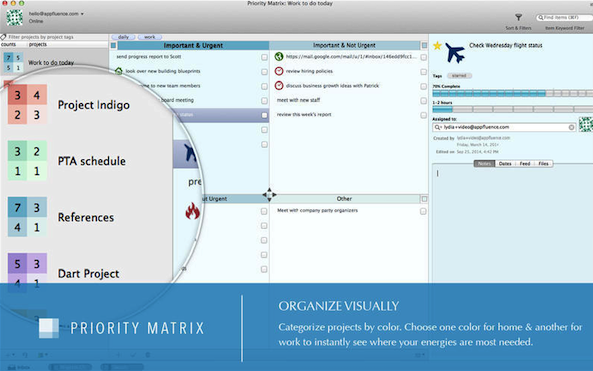Click the Important & Urgent quadrant header
This screenshot has width=593, height=371.
(193, 45)
